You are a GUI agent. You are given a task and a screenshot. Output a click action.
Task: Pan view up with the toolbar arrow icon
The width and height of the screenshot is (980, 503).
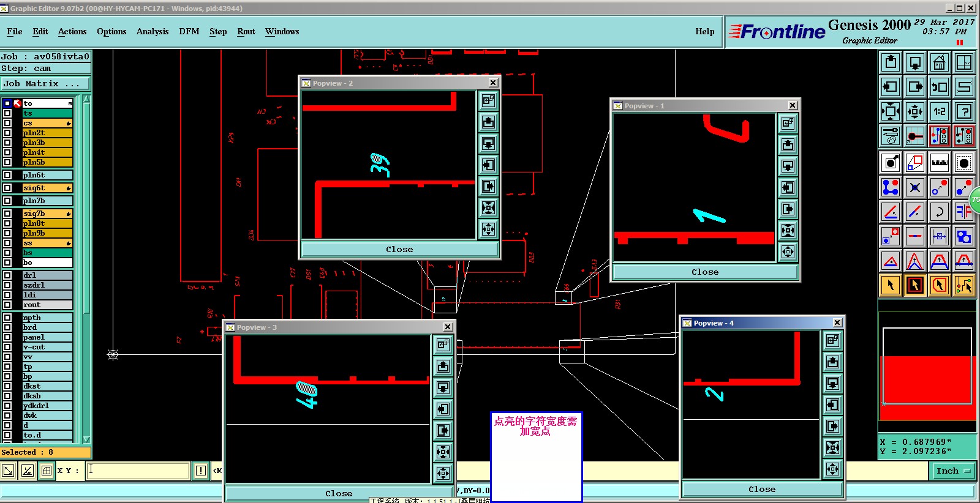click(891, 62)
